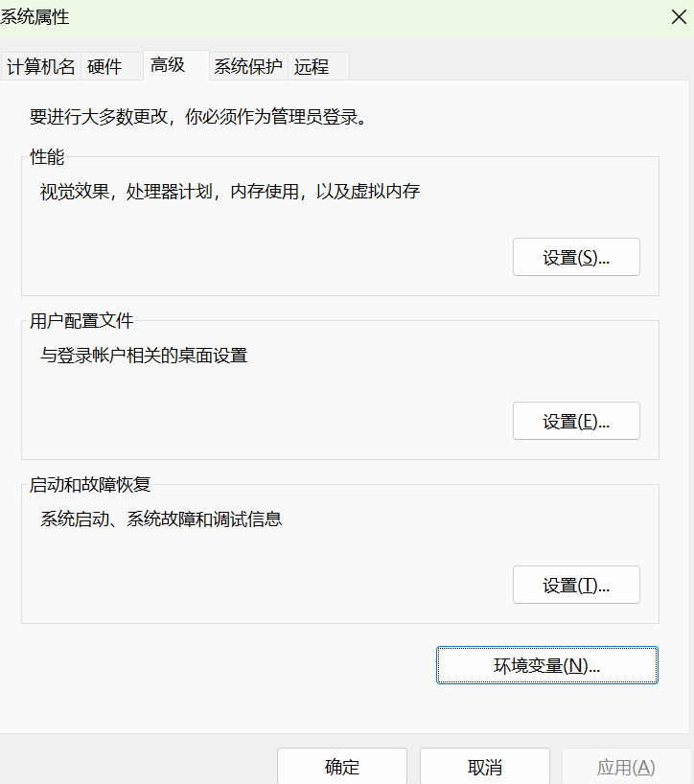The width and height of the screenshot is (694, 784).
Task: Click the 系统属性 window title
Action: tap(35, 17)
